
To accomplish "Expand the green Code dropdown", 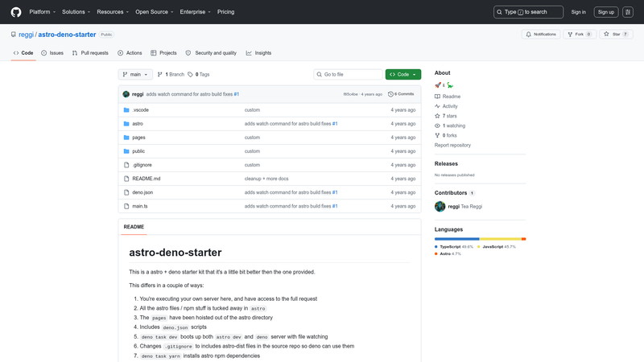I will [x=403, y=74].
